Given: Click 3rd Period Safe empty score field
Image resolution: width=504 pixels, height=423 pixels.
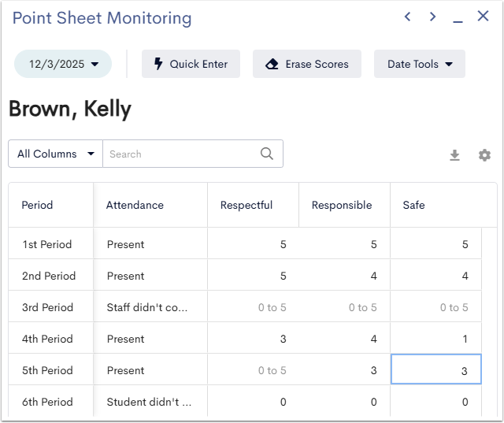Looking at the screenshot, I should [x=435, y=307].
